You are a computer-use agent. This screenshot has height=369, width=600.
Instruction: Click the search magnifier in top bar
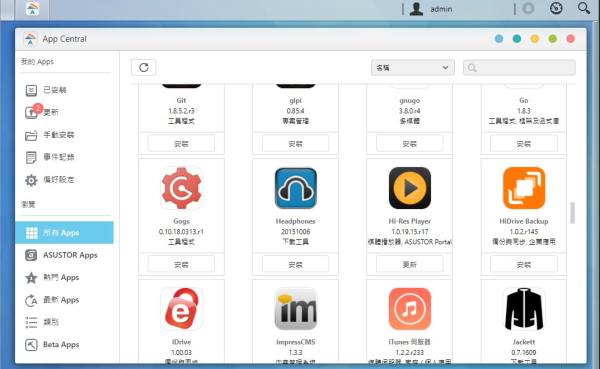583,8
